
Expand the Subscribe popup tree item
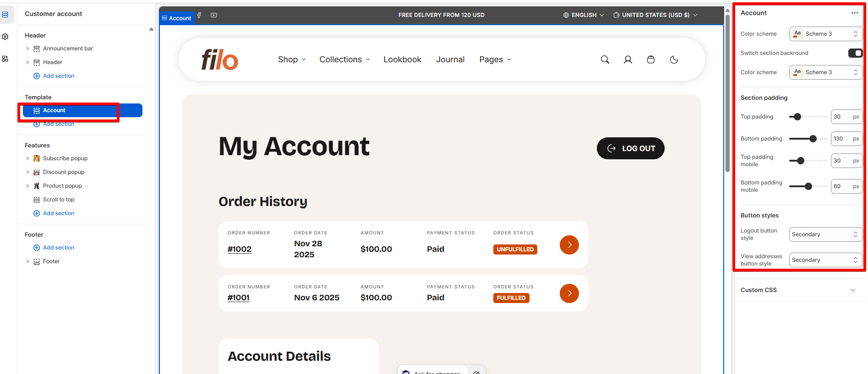point(27,158)
